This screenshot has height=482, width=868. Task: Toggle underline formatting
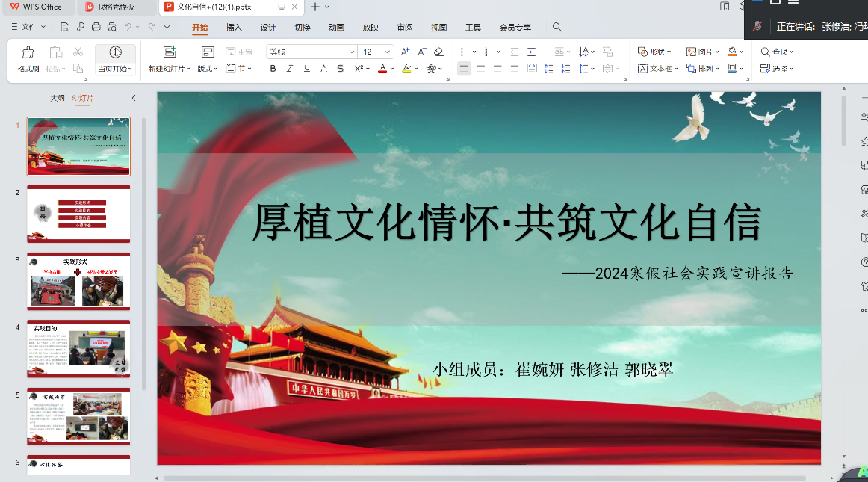click(x=307, y=69)
